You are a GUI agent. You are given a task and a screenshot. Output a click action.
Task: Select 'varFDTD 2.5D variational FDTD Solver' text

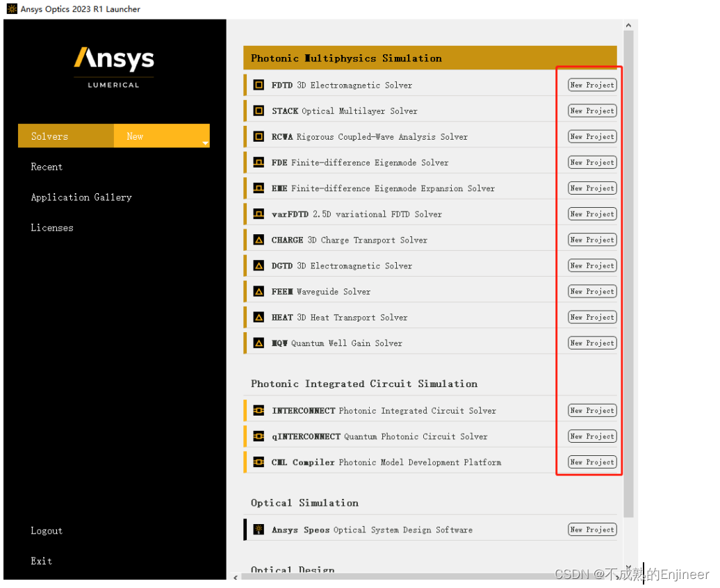(357, 214)
